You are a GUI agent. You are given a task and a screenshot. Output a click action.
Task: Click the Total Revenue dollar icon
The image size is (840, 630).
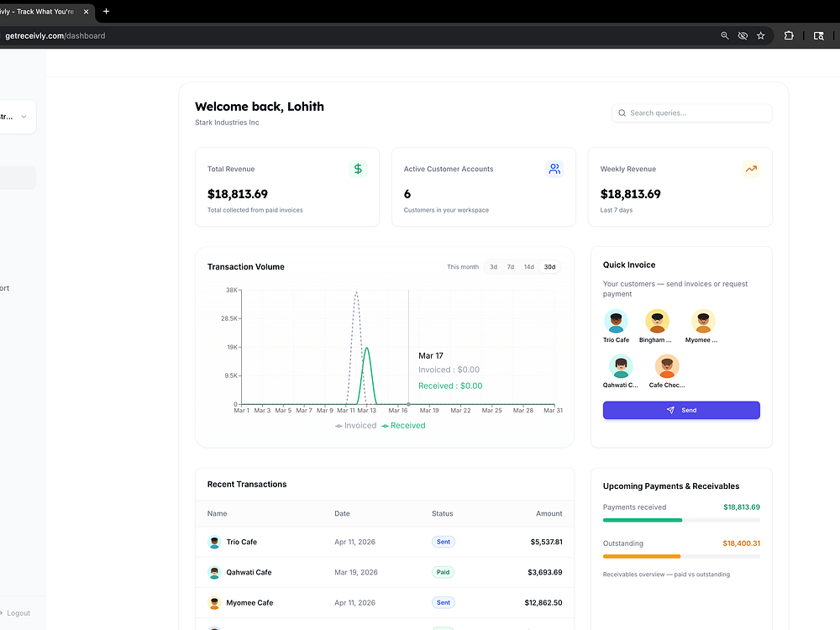[x=358, y=169]
